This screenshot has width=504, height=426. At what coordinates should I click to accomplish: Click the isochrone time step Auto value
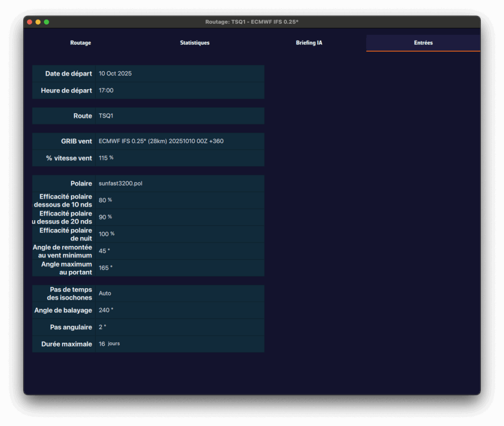click(105, 294)
